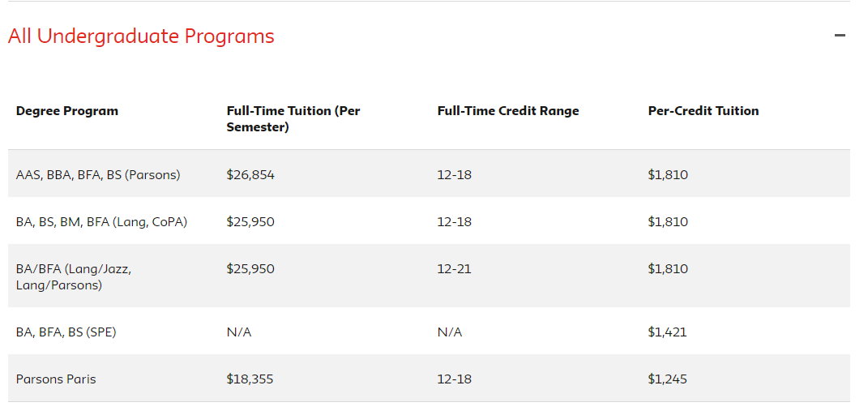
Task: Select the AAS, BBA, BFA, BS (Parsons) row
Action: pyautogui.click(x=429, y=175)
